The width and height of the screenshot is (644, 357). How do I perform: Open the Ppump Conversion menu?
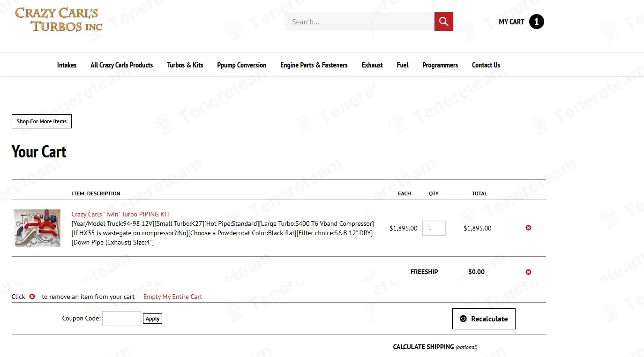click(242, 65)
